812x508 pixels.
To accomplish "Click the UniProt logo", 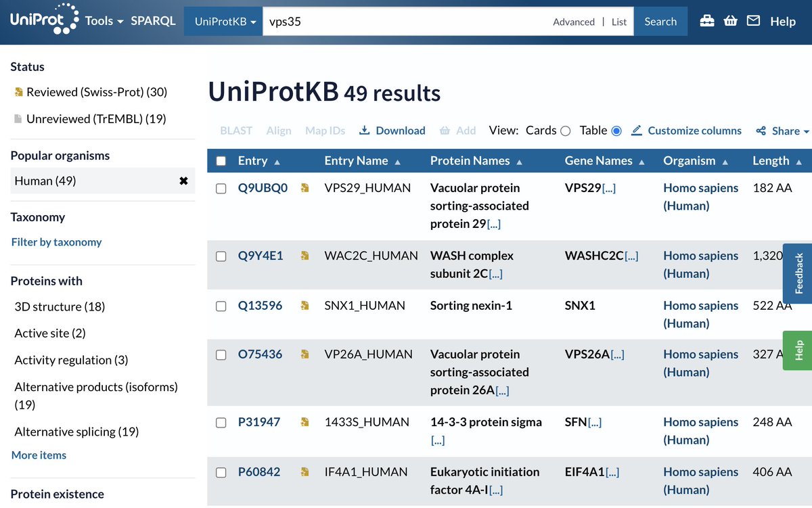I will click(45, 20).
